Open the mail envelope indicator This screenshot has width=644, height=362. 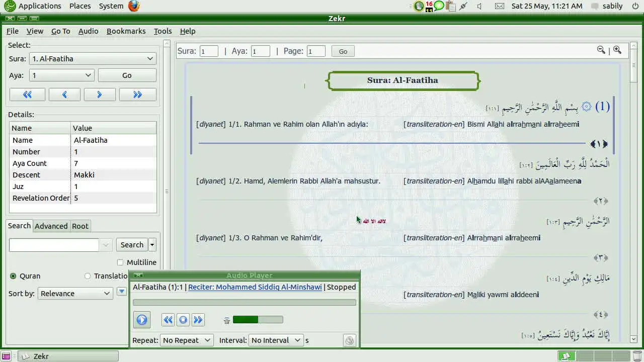pyautogui.click(x=499, y=6)
